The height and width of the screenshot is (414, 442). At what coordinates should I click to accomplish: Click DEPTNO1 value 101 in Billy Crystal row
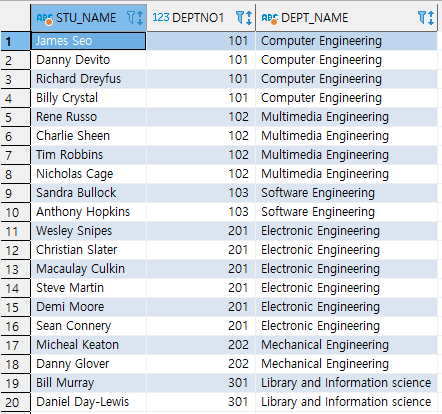(201, 98)
